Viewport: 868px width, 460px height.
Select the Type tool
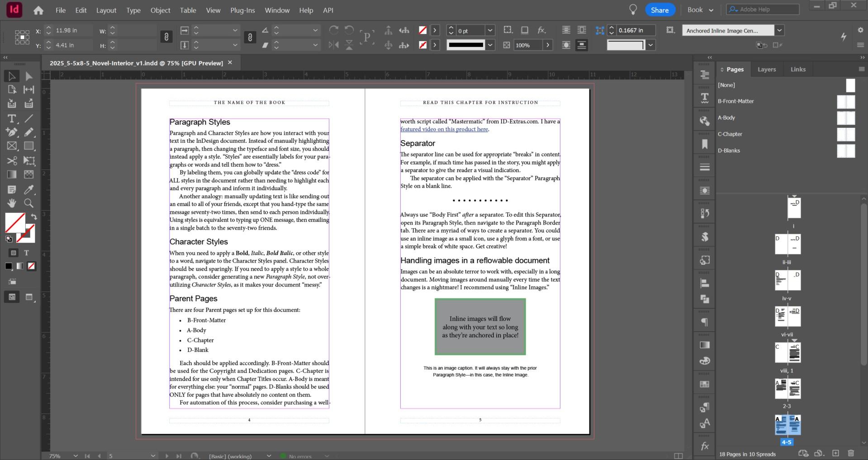pos(11,118)
